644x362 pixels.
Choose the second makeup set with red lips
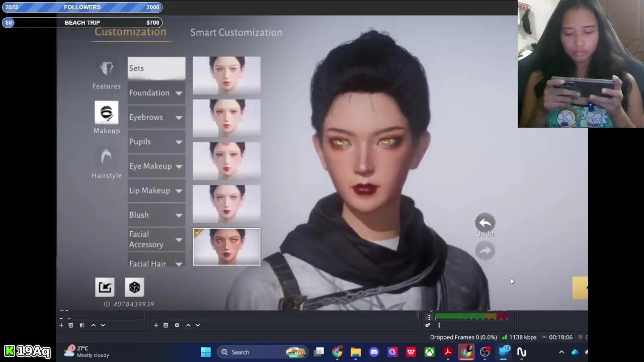pyautogui.click(x=226, y=118)
